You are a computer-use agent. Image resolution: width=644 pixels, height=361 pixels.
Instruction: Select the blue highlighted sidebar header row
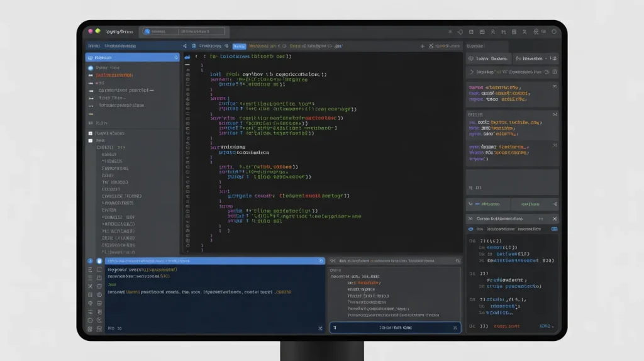(132, 57)
